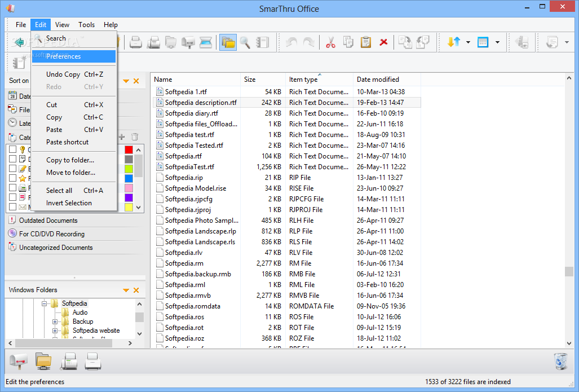The image size is (579, 392).
Task: Tick the checkbox beside the pink document category
Action: click(x=12, y=197)
